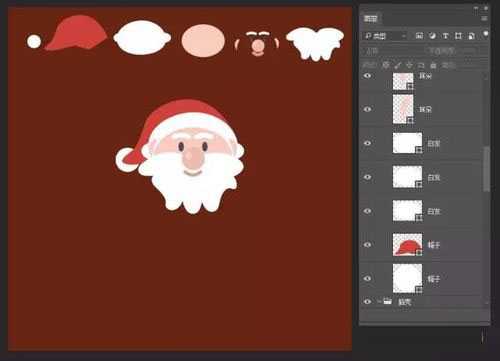This screenshot has height=361, width=500.
Task: Open the layer filter type dropdown
Action: (385, 36)
